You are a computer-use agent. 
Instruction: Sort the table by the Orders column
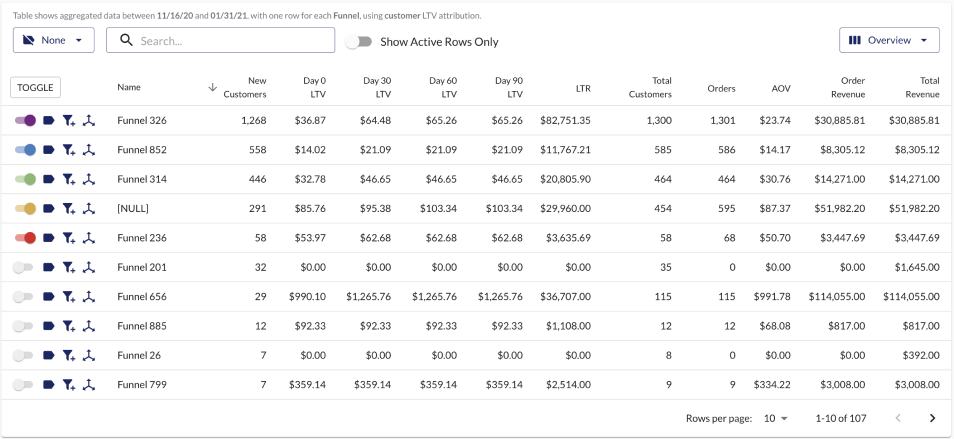(720, 88)
